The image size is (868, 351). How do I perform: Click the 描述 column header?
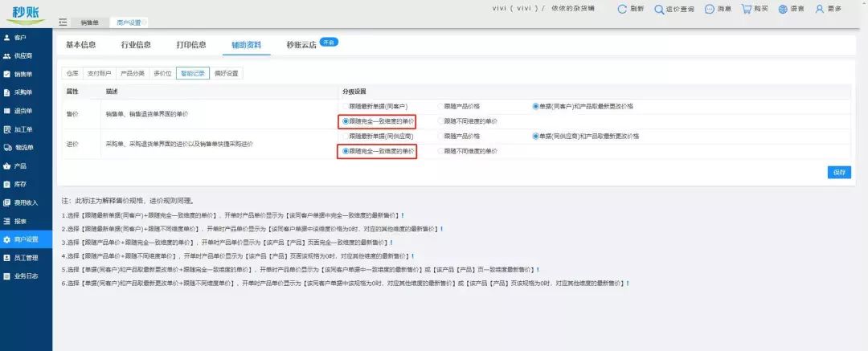[x=111, y=92]
